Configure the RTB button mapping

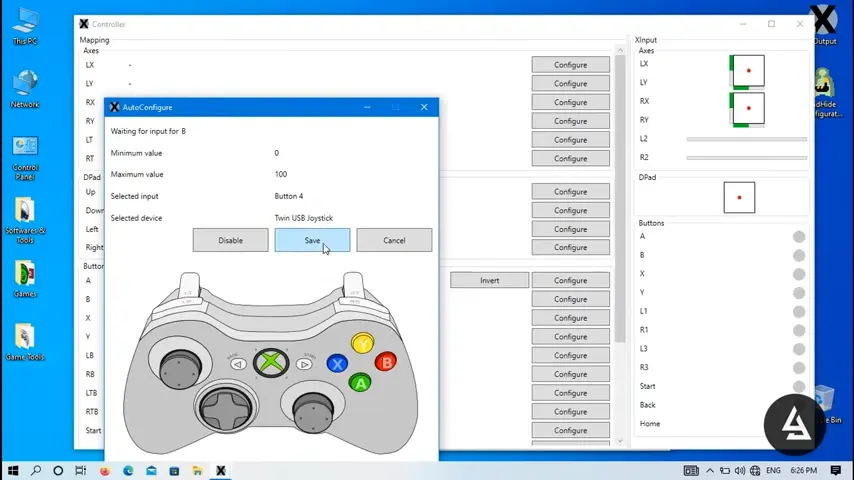coord(570,412)
